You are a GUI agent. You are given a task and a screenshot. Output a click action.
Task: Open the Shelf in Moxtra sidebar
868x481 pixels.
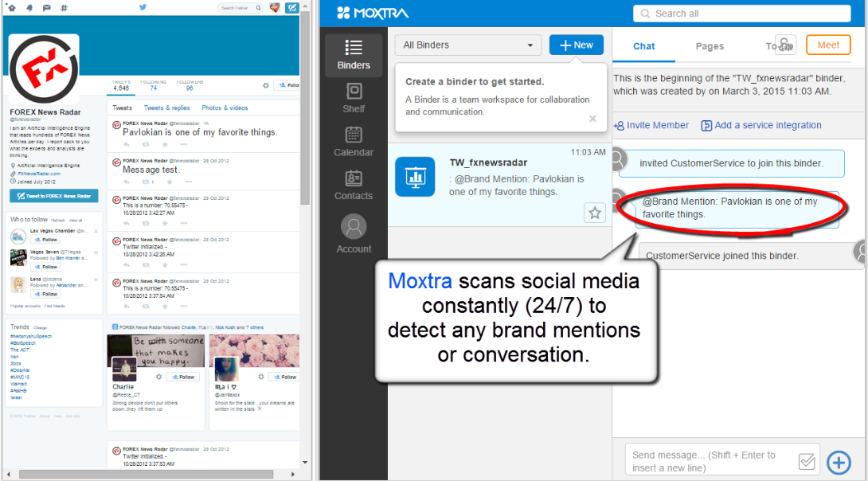click(x=354, y=98)
